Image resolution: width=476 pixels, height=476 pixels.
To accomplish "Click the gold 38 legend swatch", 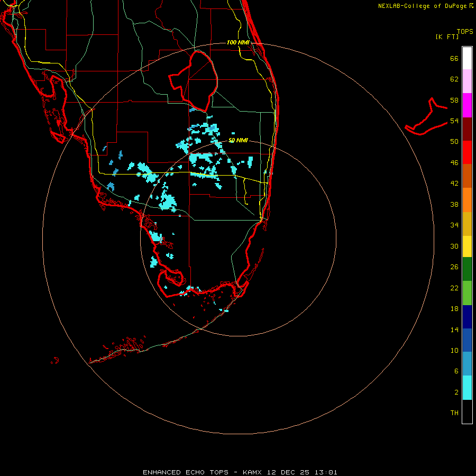I will point(467,224).
